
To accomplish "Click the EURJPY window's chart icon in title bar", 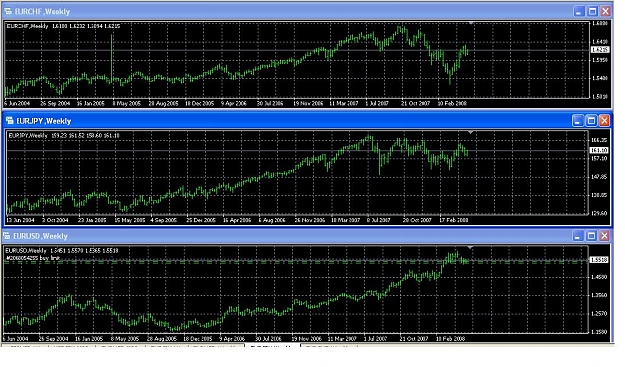I will click(10, 121).
